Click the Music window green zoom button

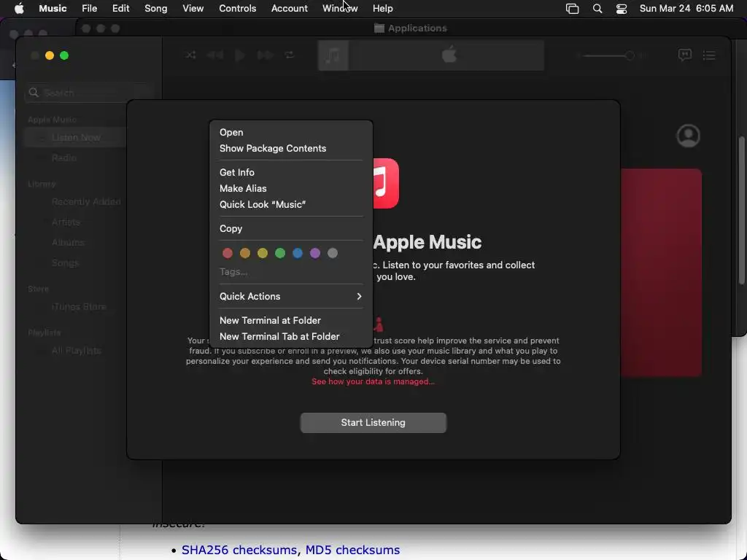[64, 55]
